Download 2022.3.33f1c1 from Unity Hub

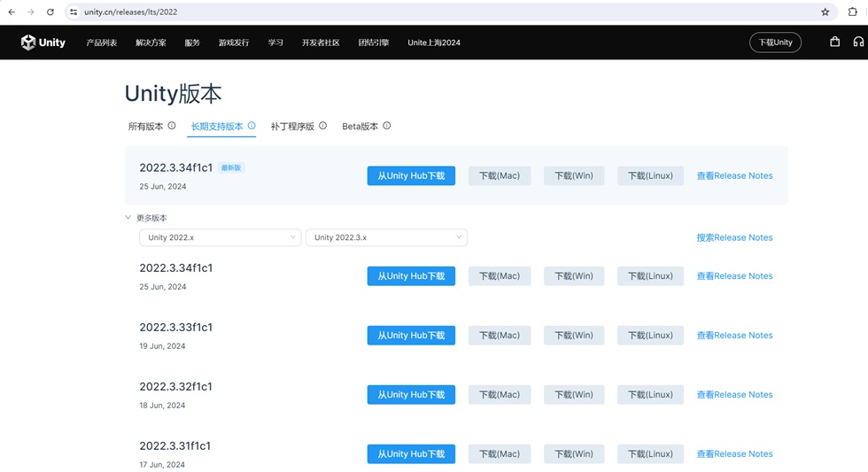coord(411,336)
